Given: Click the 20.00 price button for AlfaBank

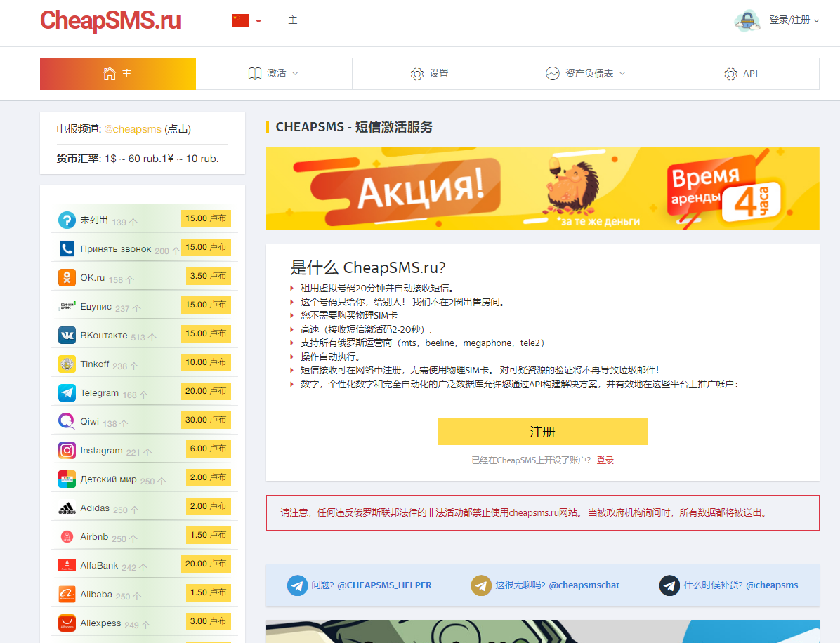Looking at the screenshot, I should pos(206,564).
